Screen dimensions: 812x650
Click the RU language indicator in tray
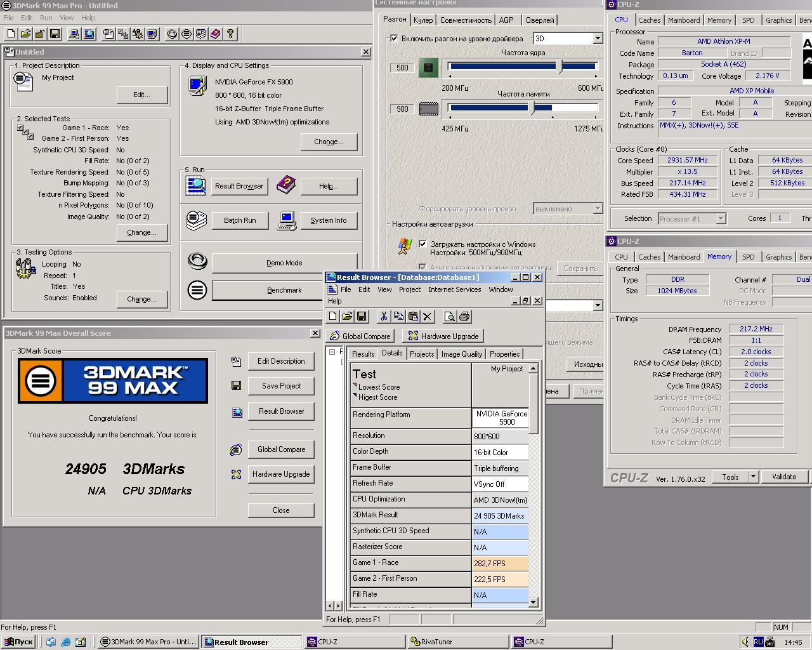[758, 642]
